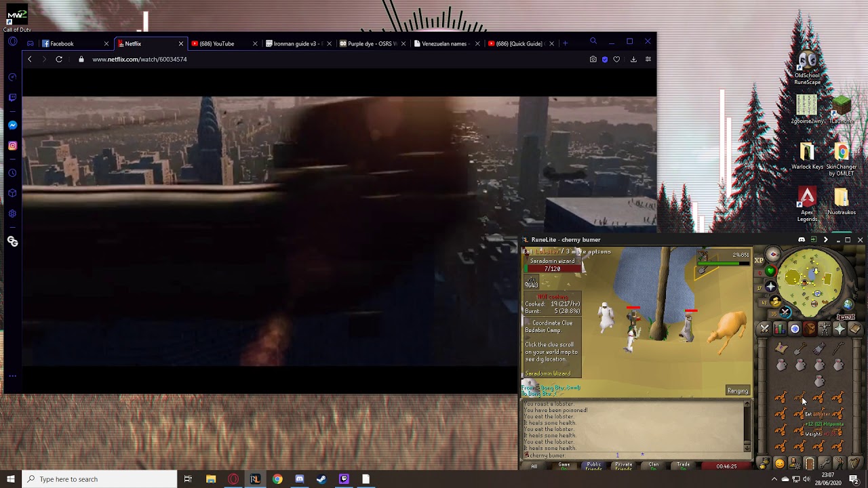Open the Settings wrench tab
868x488 pixels.
click(x=825, y=464)
